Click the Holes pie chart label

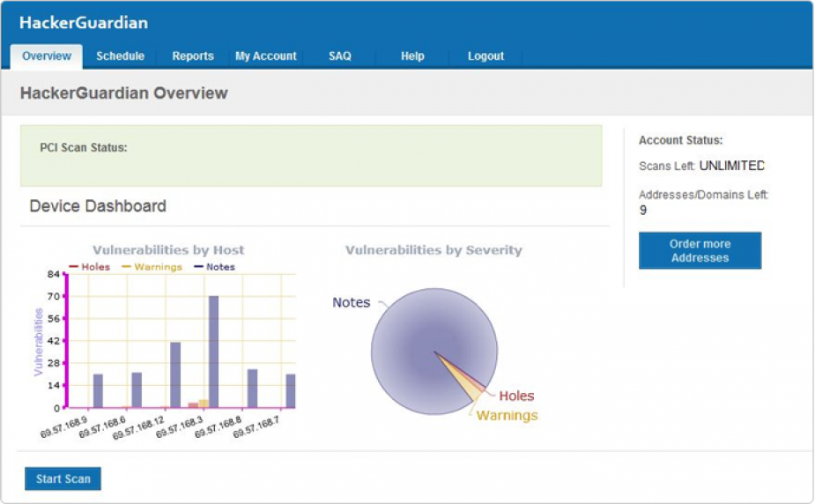tap(516, 396)
